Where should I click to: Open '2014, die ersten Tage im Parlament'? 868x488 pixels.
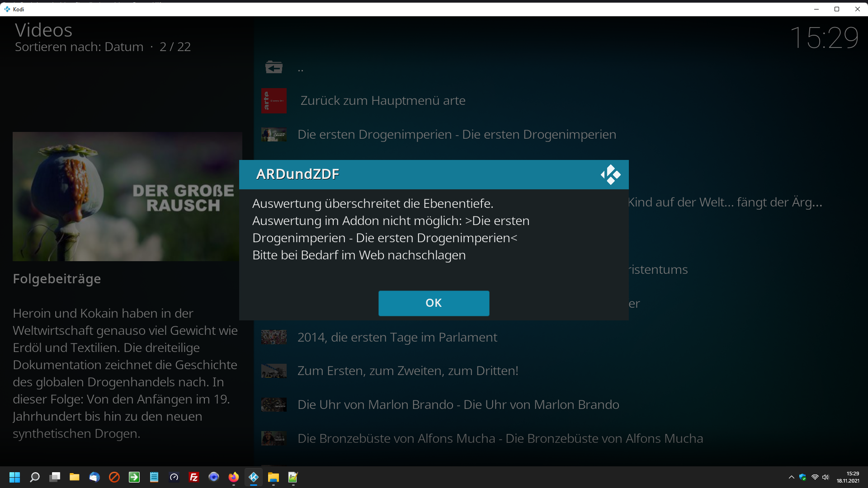[397, 337]
